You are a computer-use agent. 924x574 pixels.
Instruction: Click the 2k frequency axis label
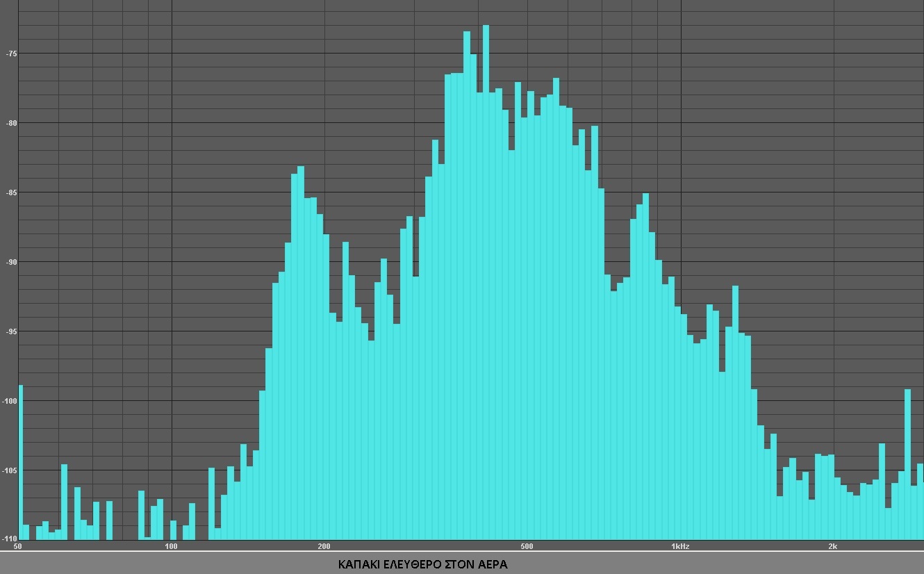pyautogui.click(x=832, y=546)
